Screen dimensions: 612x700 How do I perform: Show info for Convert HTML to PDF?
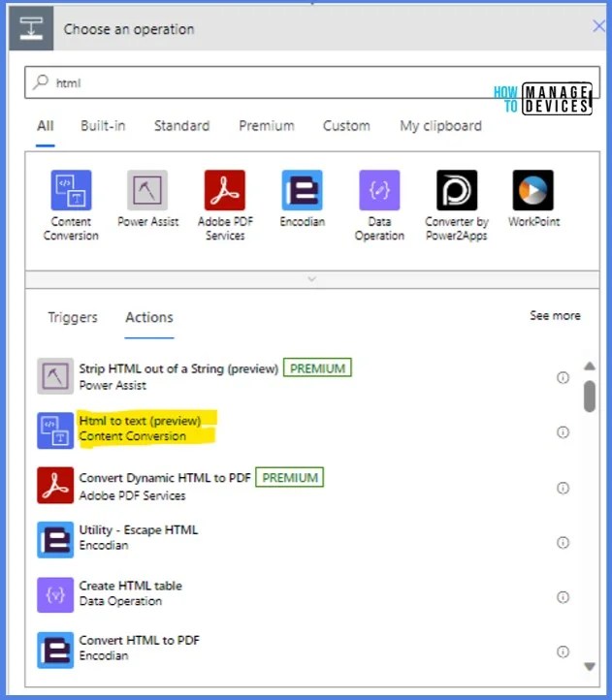563,652
